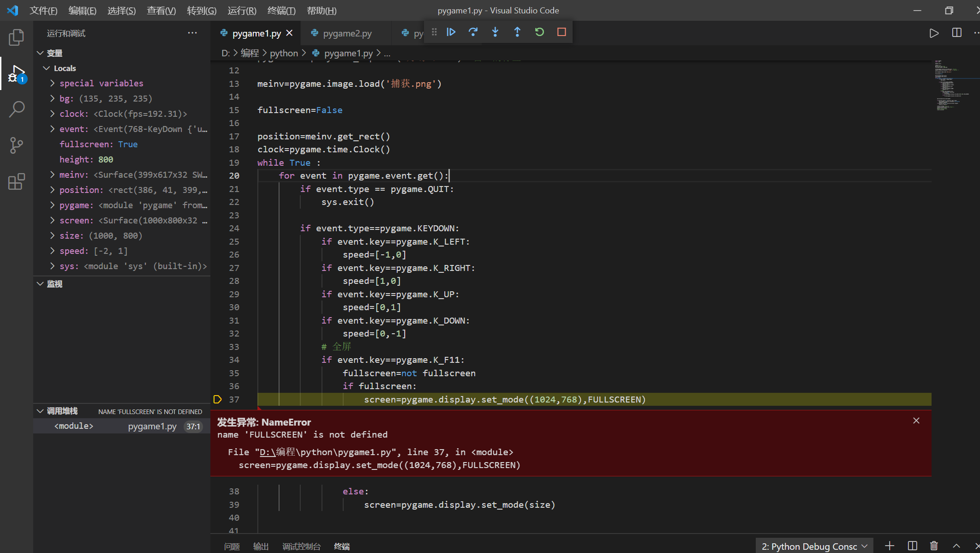
Task: Open the 查看(V) menu
Action: click(x=161, y=11)
